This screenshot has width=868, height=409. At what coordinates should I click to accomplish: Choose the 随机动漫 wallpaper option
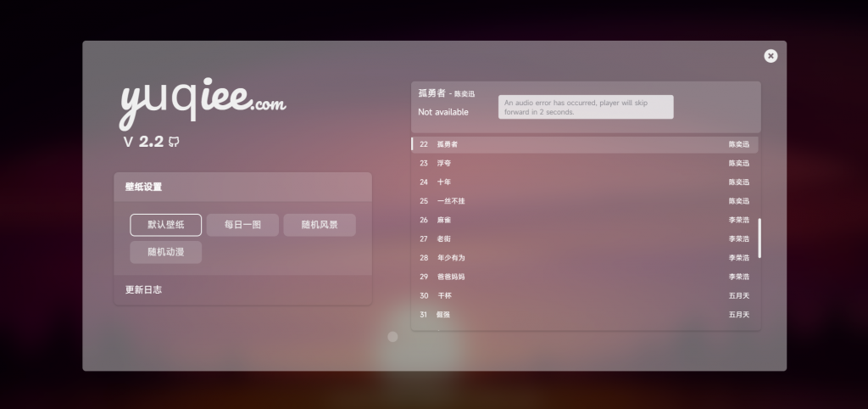(x=166, y=252)
